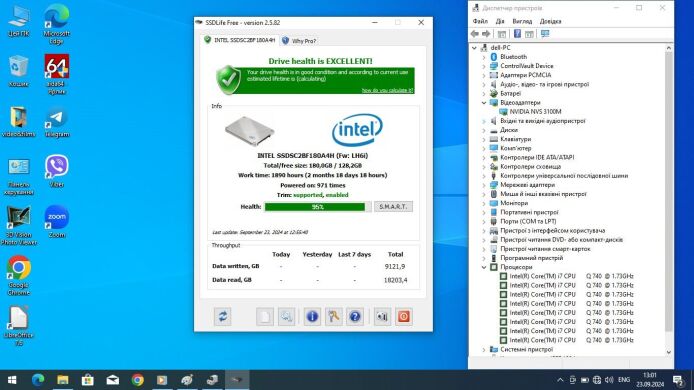The height and width of the screenshot is (390, 694).
Task: Open the Файл menu in Device Manager
Action: [x=480, y=21]
